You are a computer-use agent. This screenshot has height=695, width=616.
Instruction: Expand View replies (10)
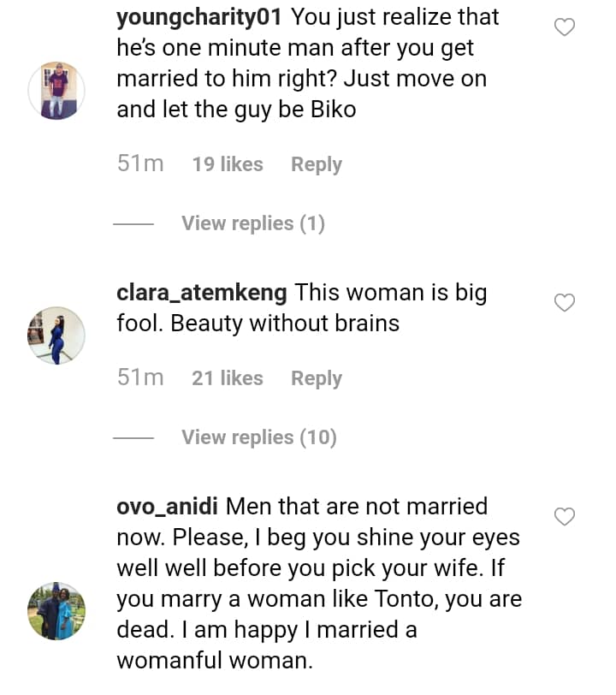coord(258,437)
